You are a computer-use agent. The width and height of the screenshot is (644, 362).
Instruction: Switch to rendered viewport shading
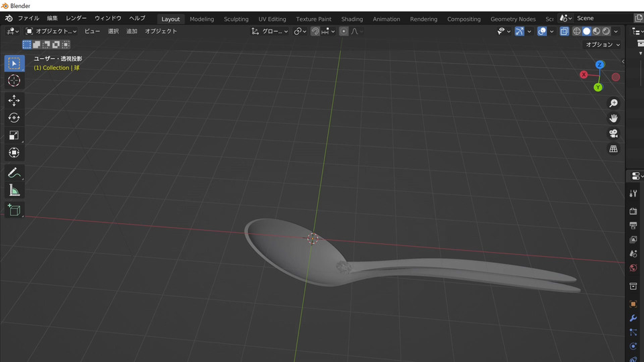(606, 32)
